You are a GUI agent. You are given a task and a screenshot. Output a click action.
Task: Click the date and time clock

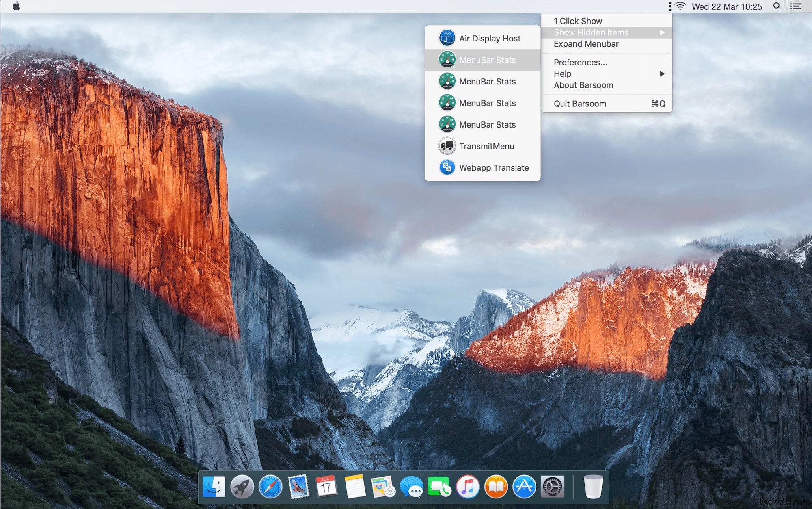pyautogui.click(x=726, y=6)
